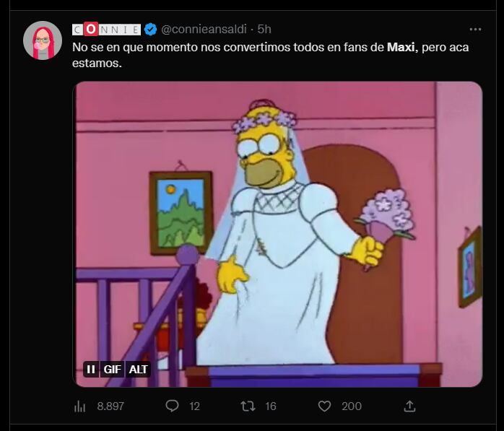Click the 200 likes count
This screenshot has height=431, width=504.
352,406
